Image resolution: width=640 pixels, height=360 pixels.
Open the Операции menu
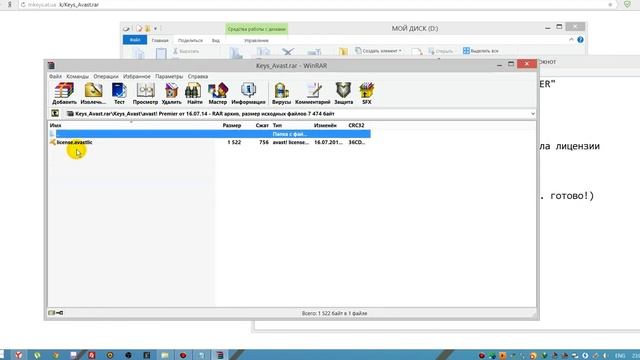pyautogui.click(x=106, y=76)
